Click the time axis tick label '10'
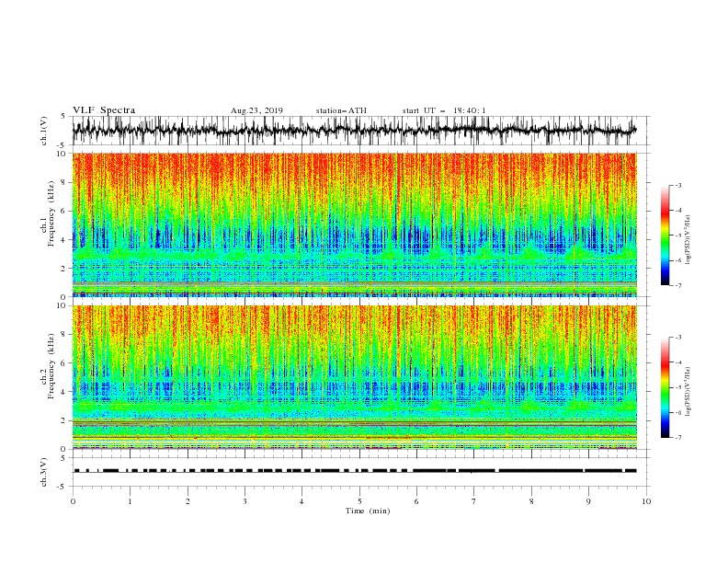728x563 pixels. pos(646,501)
